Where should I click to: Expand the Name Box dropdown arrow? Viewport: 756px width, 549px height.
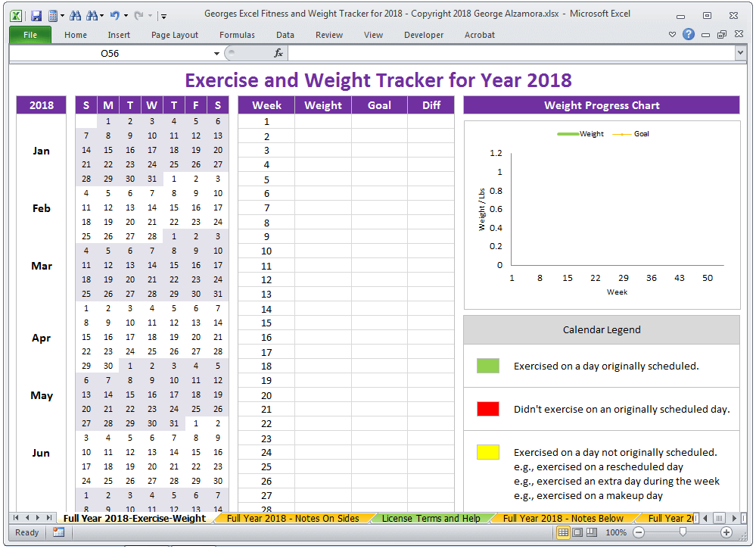216,54
